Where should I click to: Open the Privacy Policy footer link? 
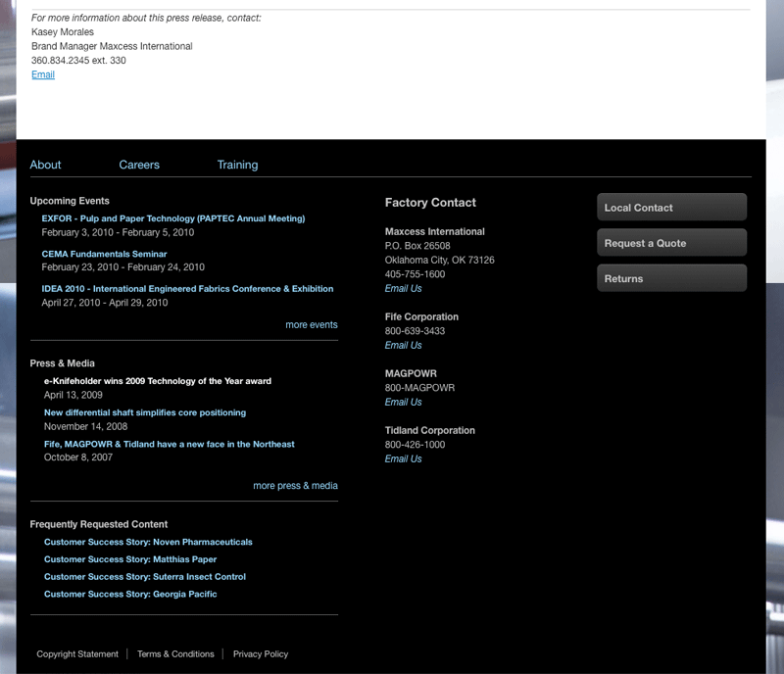tap(261, 653)
